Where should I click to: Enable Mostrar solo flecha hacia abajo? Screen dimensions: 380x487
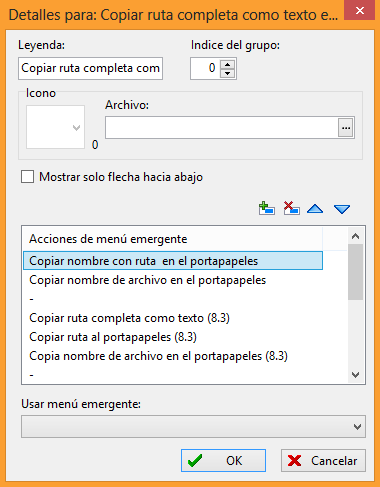27,177
